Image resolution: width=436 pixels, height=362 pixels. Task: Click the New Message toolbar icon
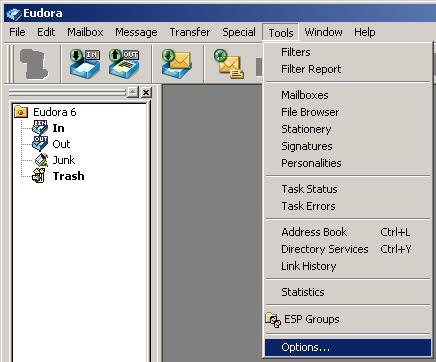click(229, 64)
